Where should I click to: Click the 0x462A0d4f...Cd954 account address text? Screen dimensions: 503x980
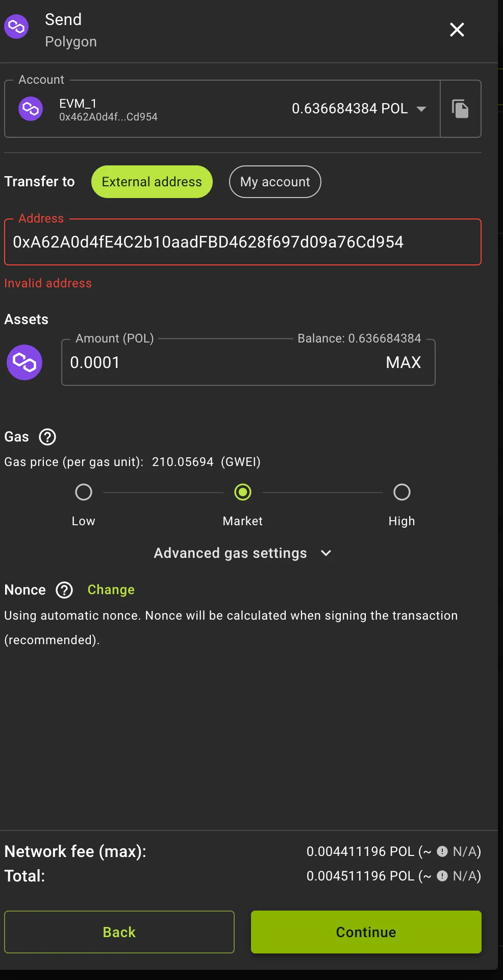(x=108, y=117)
